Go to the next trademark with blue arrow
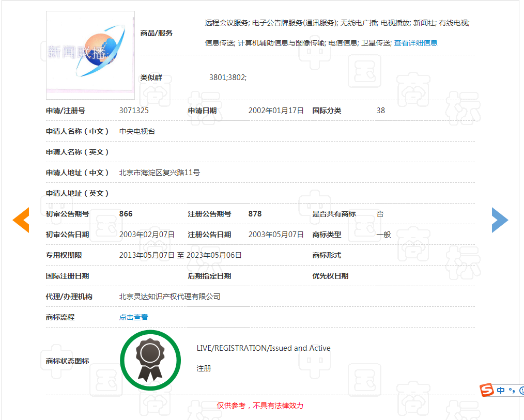Screen dimensions: 524x420 pos(500,220)
